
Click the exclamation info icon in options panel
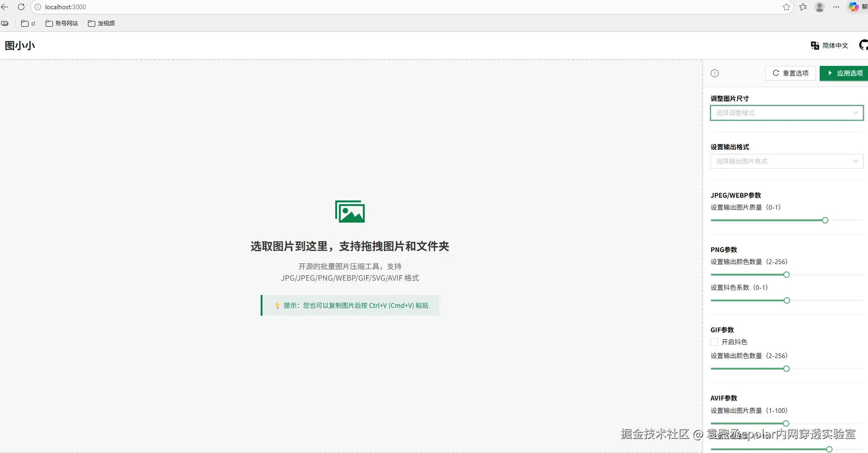pos(715,73)
